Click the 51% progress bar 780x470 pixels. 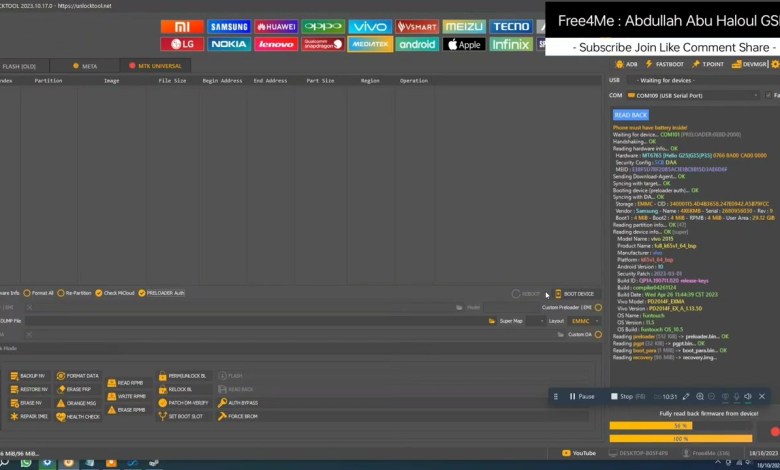pos(681,426)
